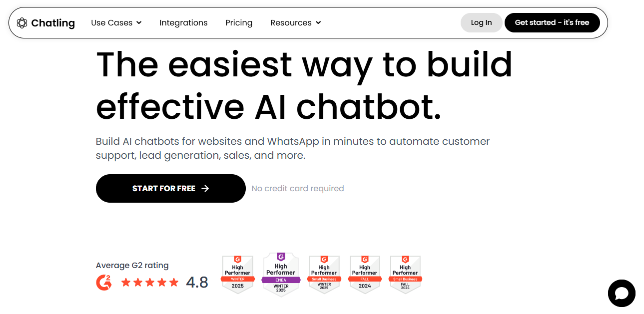
Task: Click the 4.8 rating number
Action: [197, 283]
